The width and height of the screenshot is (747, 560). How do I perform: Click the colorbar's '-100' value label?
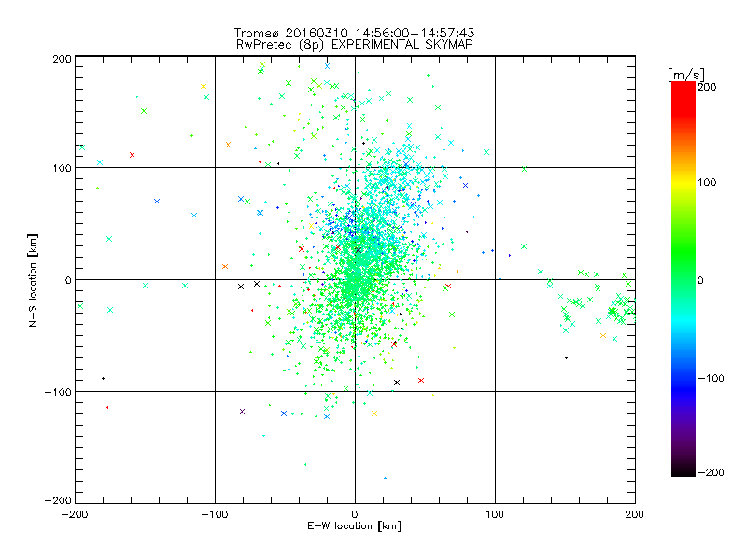(x=711, y=378)
